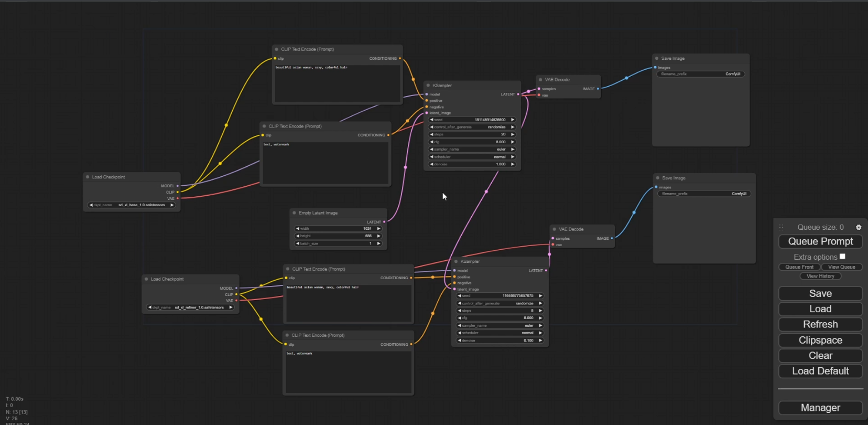
Task: Decrease width 1024 with left arrow
Action: 298,229
